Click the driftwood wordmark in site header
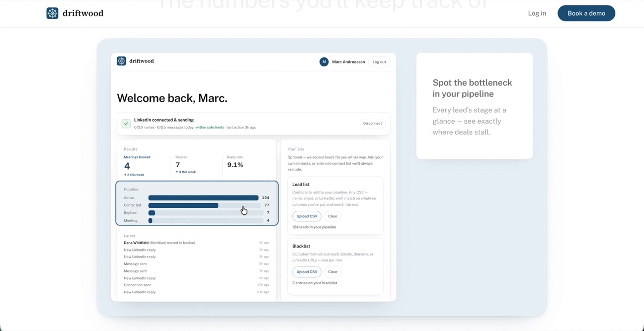This screenshot has width=644, height=331. [x=83, y=13]
